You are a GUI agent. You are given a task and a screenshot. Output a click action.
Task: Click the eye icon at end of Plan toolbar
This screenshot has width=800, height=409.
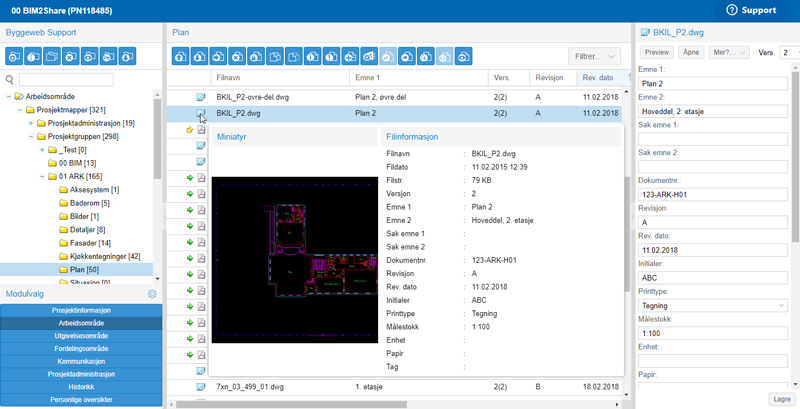464,56
